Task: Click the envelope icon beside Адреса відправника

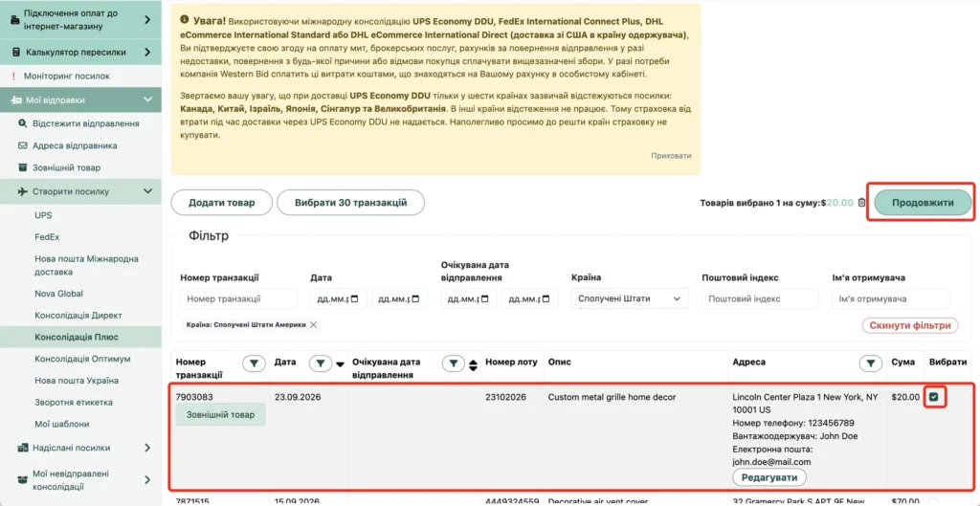Action: (23, 145)
